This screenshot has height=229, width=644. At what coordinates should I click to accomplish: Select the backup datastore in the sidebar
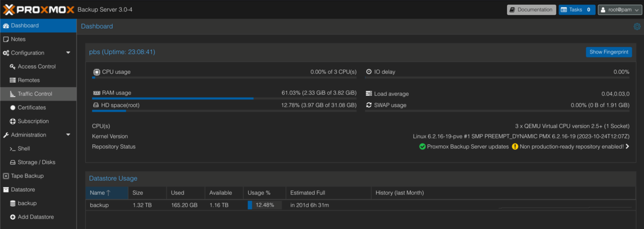point(38,203)
